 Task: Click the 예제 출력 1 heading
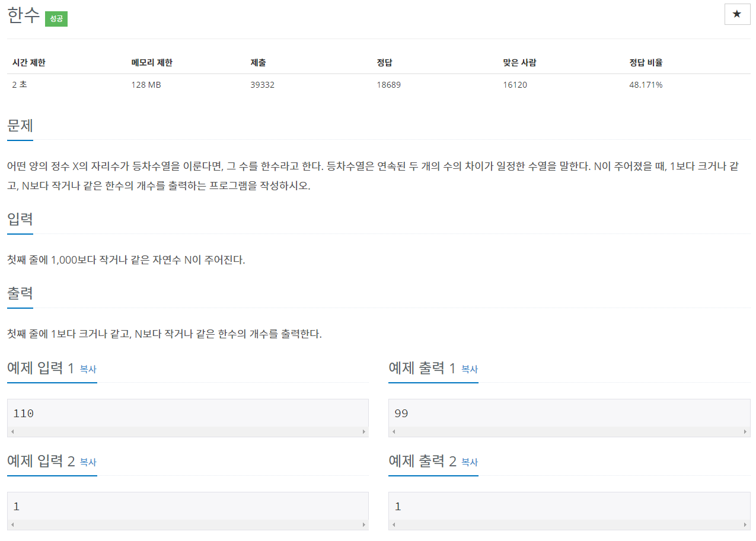coord(422,368)
